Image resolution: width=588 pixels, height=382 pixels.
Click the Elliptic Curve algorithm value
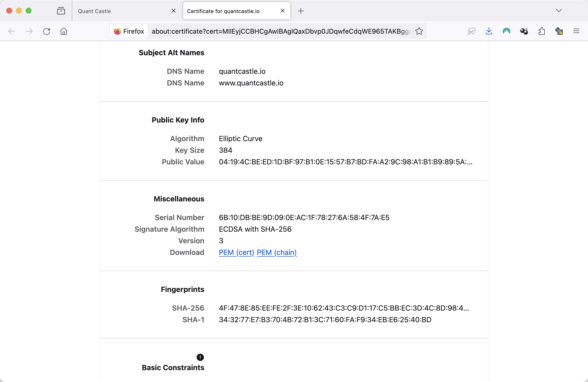[x=241, y=138]
